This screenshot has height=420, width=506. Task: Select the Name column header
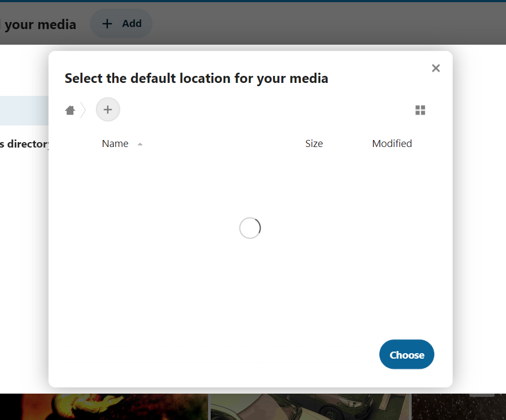pyautogui.click(x=115, y=143)
